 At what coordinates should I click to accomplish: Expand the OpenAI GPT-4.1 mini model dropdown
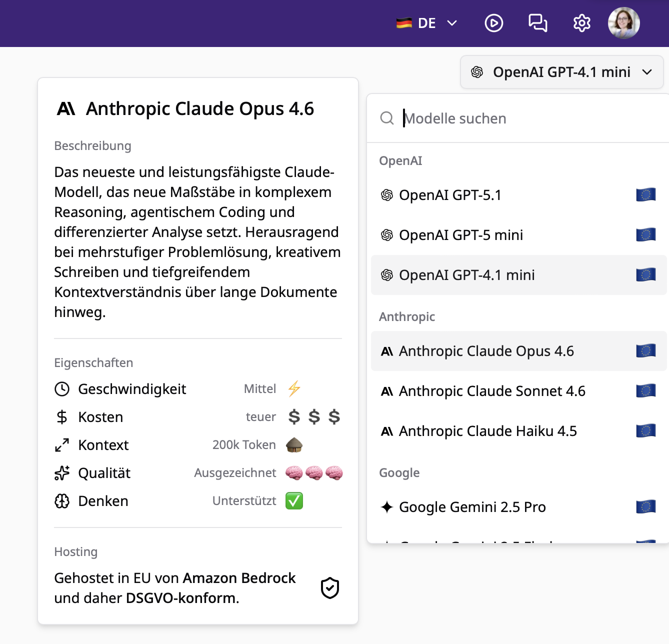561,72
